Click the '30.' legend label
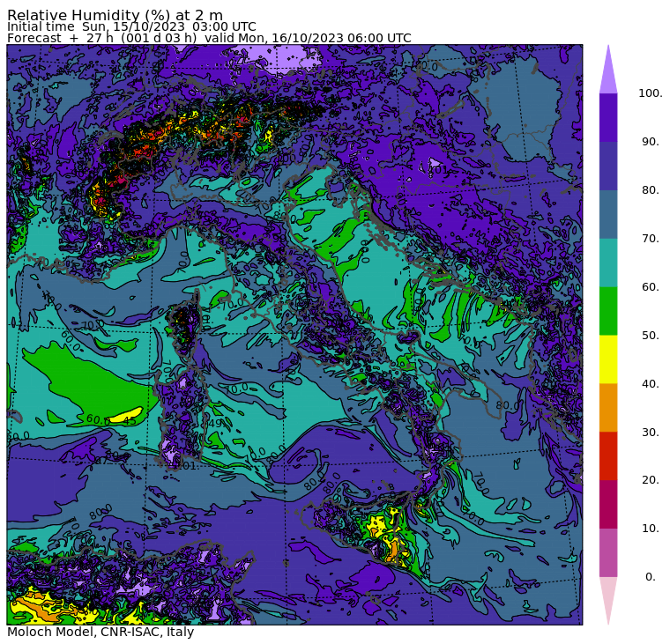Image resolution: width=670 pixels, height=644 pixels. (650, 433)
